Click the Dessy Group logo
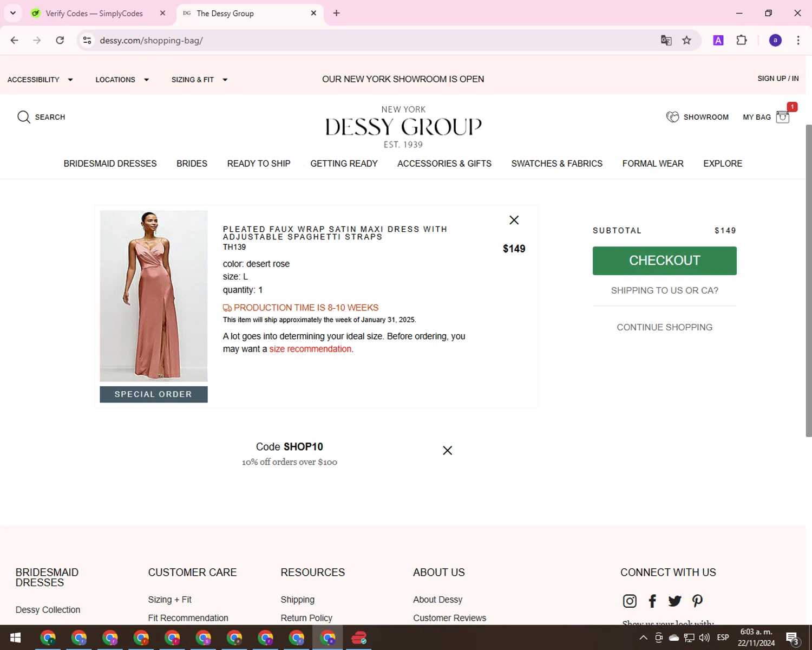 (x=403, y=127)
